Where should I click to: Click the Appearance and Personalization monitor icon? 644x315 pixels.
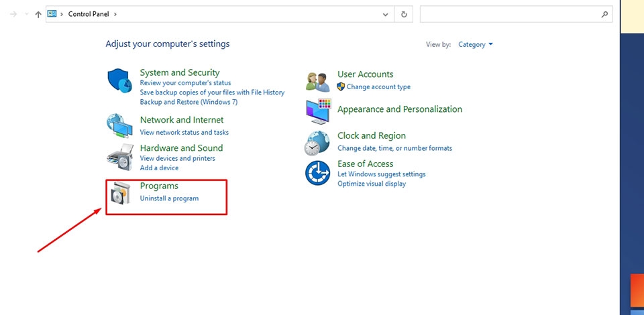coord(319,111)
